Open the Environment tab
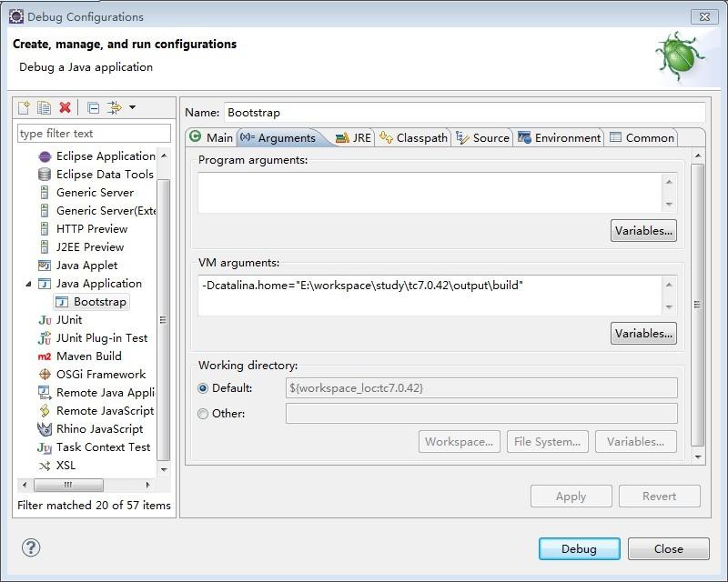Viewport: 728px width, 582px height. pos(559,138)
